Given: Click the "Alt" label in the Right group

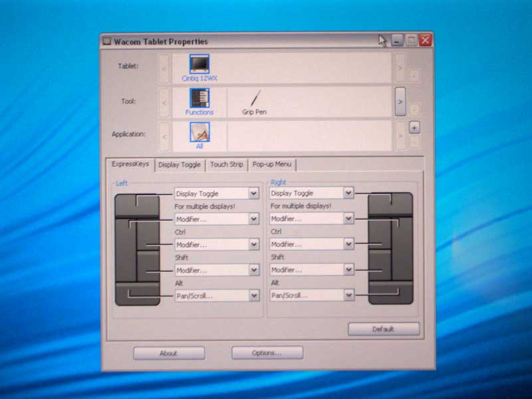Looking at the screenshot, I should pos(275,283).
